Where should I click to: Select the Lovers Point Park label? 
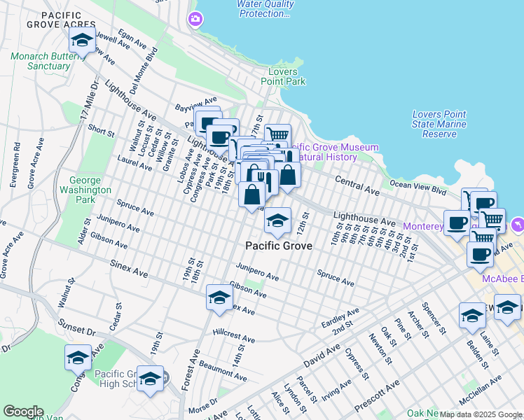[283, 76]
